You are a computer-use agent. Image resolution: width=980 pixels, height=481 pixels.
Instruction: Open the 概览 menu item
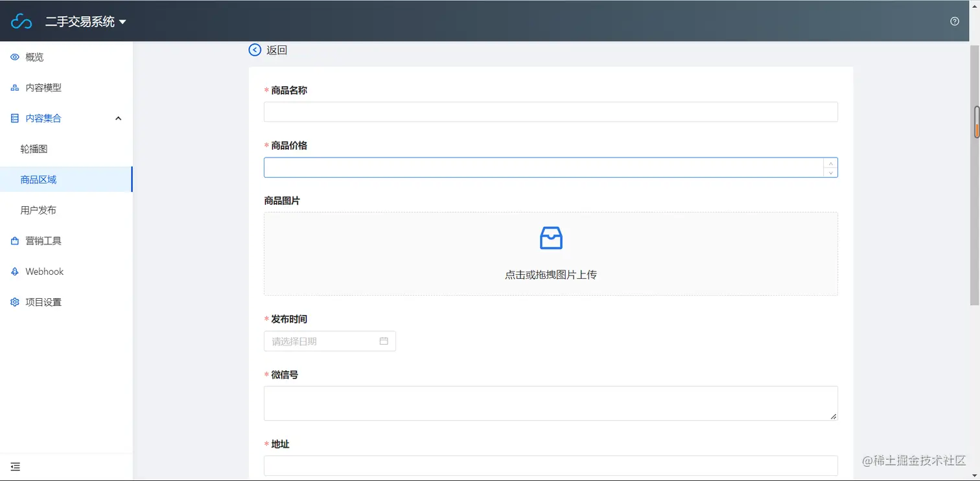coord(66,57)
